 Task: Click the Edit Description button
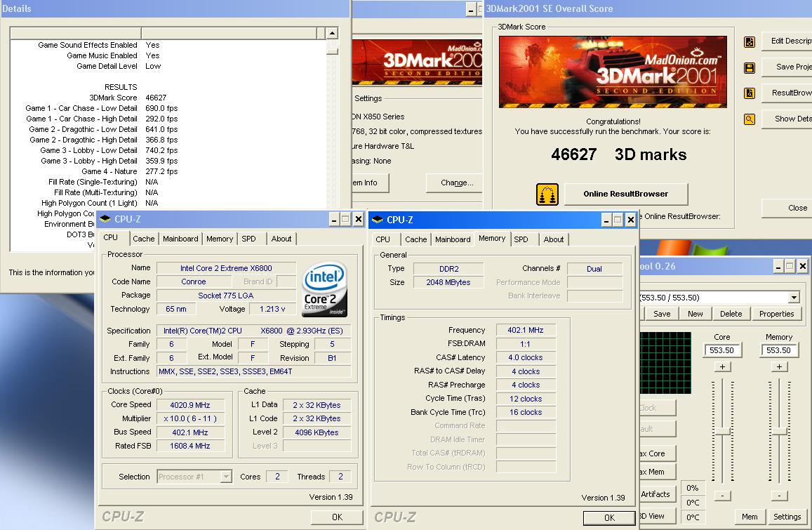[x=787, y=41]
